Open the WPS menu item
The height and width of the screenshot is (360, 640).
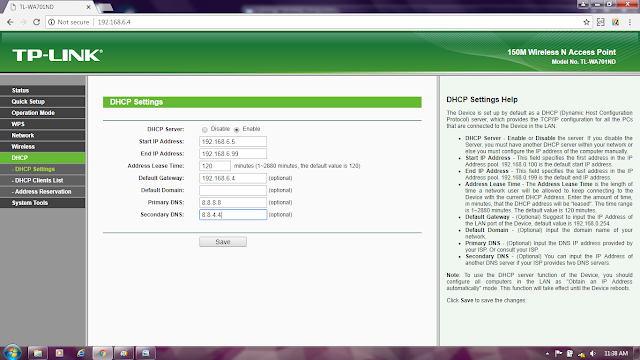[x=42, y=124]
